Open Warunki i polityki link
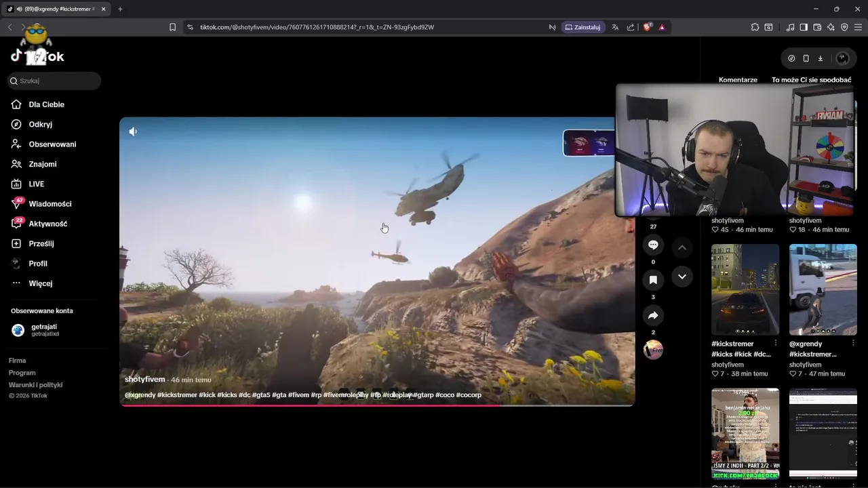868x488 pixels. [x=35, y=385]
